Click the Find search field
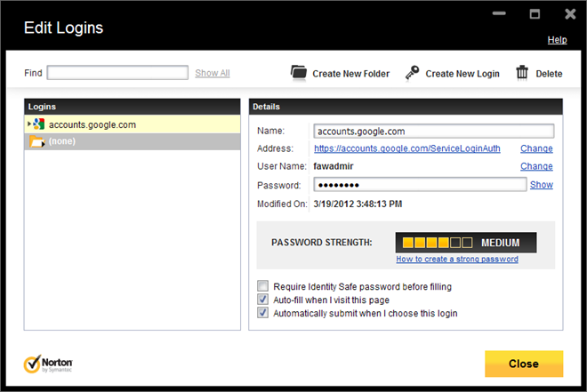 point(117,73)
